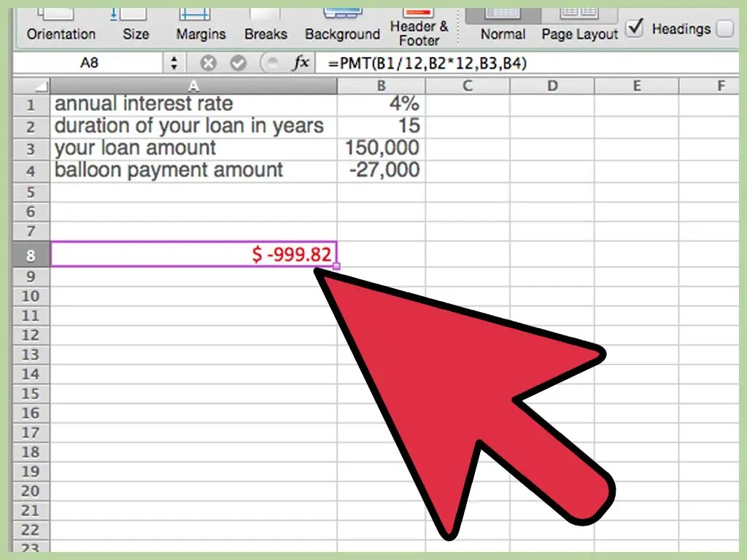747x560 pixels.
Task: Click cell A8 showing $ -999.82
Action: tap(193, 254)
